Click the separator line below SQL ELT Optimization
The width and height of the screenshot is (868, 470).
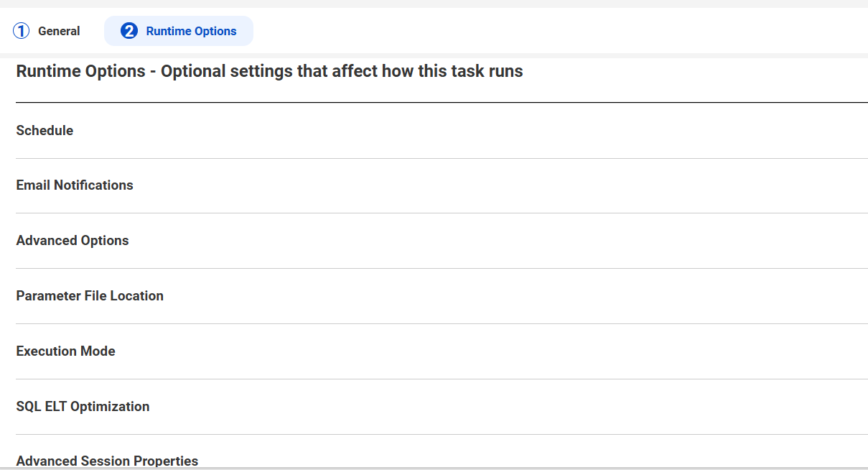[442, 434]
